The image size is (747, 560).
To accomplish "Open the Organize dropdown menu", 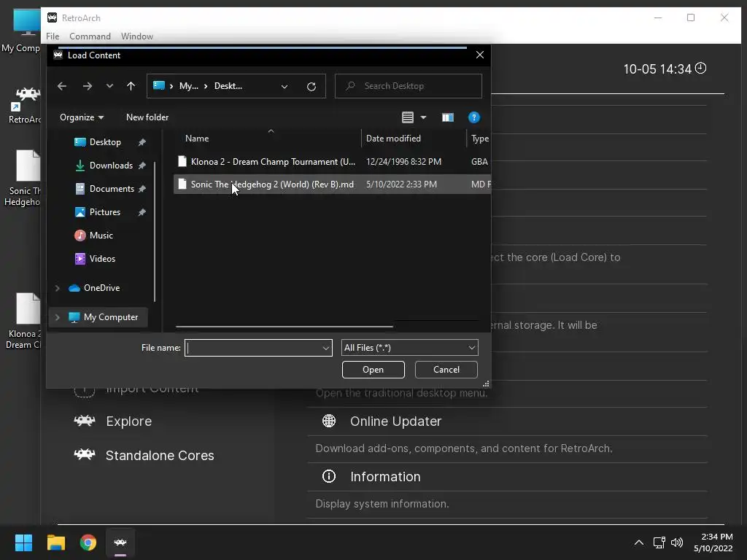I will 82,117.
